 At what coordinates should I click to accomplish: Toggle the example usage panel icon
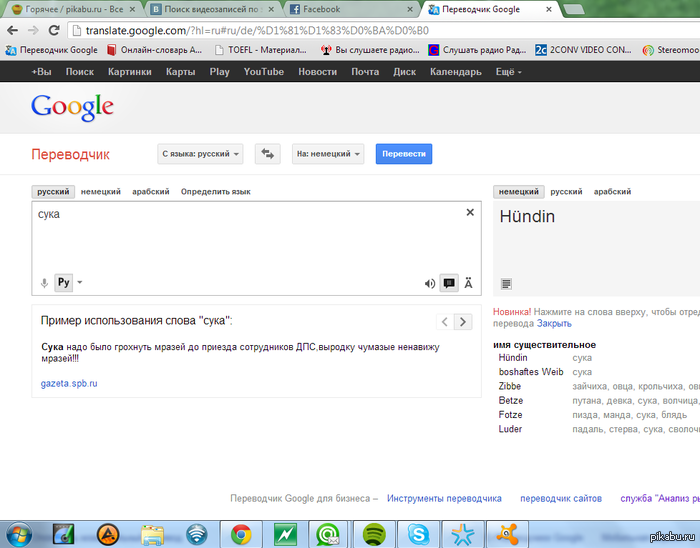click(449, 283)
